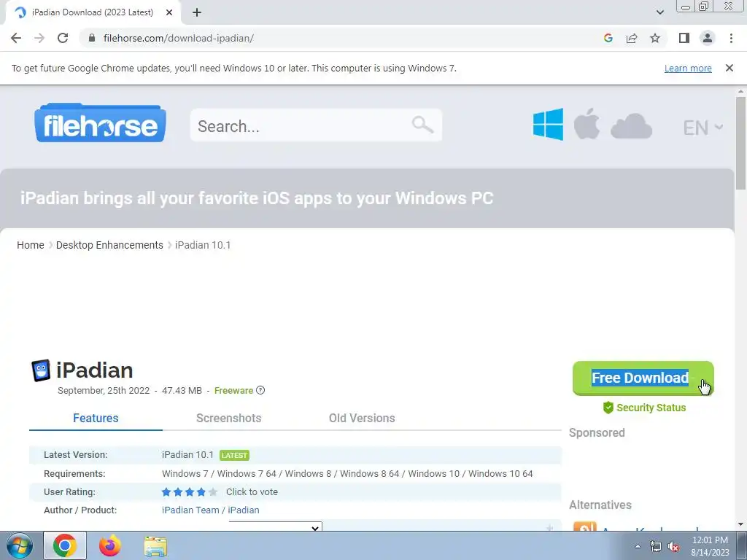The width and height of the screenshot is (747, 560).
Task: Open the tab search chevron
Action: click(659, 12)
